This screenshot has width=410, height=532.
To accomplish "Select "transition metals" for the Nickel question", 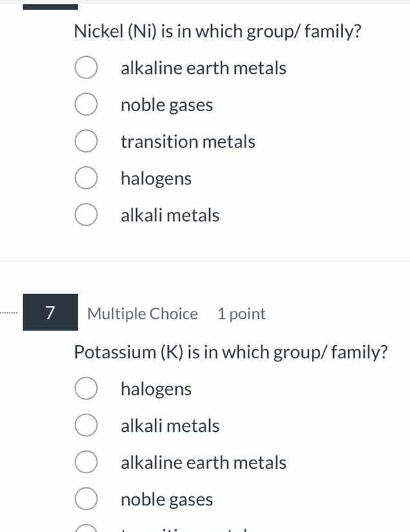I will (85, 141).
